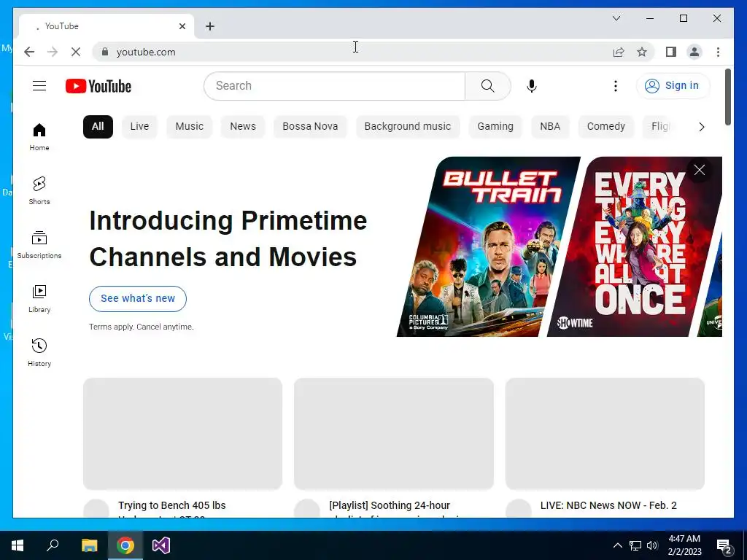Open Subscriptions from sidebar
The width and height of the screenshot is (747, 560).
(39, 245)
